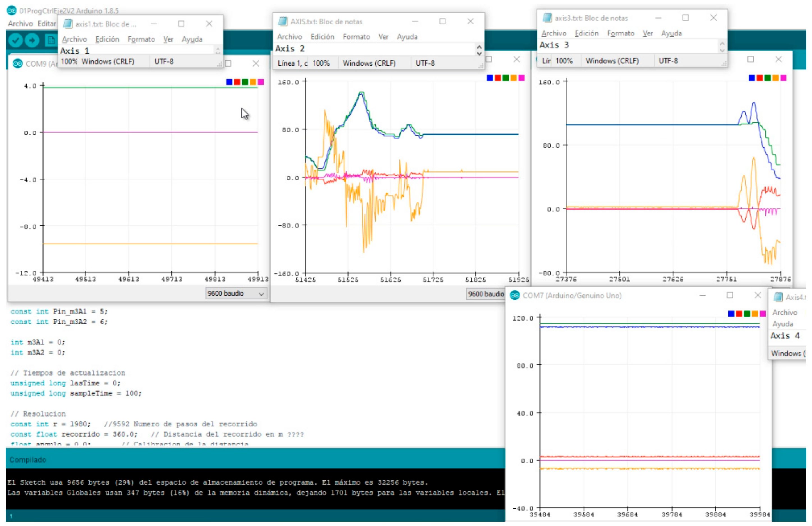
Task: Click down arrow of Axis 2 notepad scrollbar
Action: (479, 54)
